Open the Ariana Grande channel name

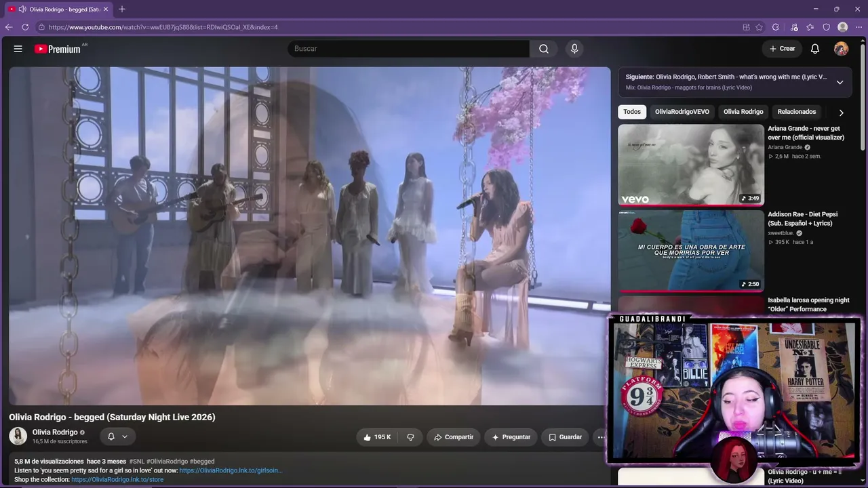785,147
